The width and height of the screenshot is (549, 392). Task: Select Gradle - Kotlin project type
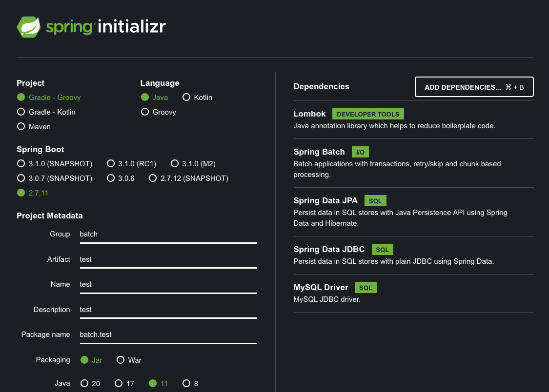pos(46,112)
